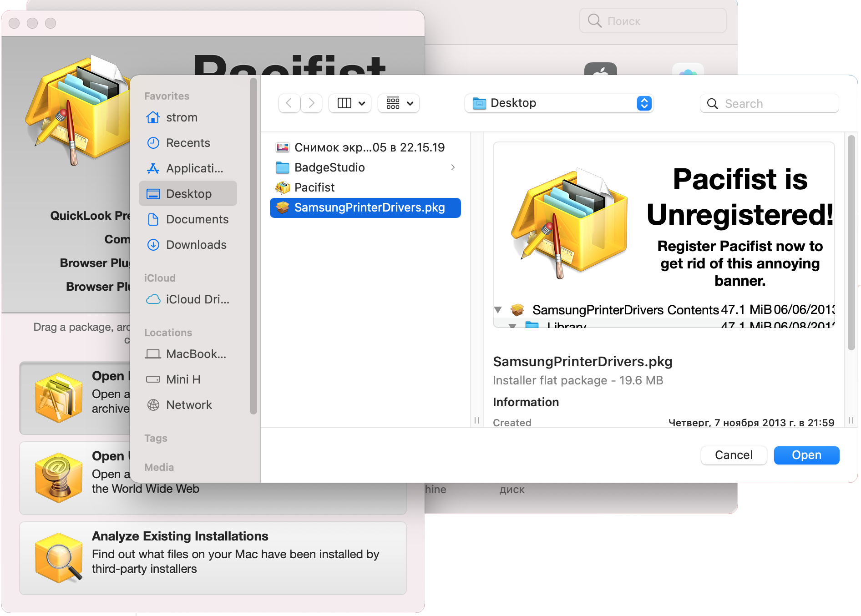The image size is (861, 616).
Task: Click the Favorites section header
Action: 167,96
